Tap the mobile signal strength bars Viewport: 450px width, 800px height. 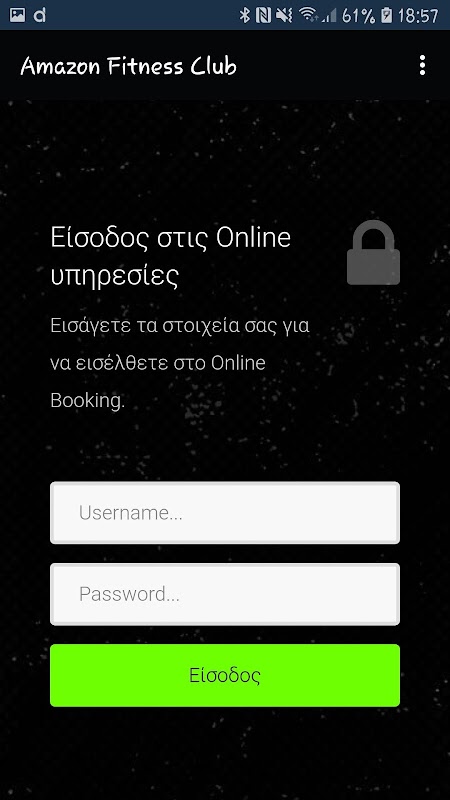click(329, 16)
